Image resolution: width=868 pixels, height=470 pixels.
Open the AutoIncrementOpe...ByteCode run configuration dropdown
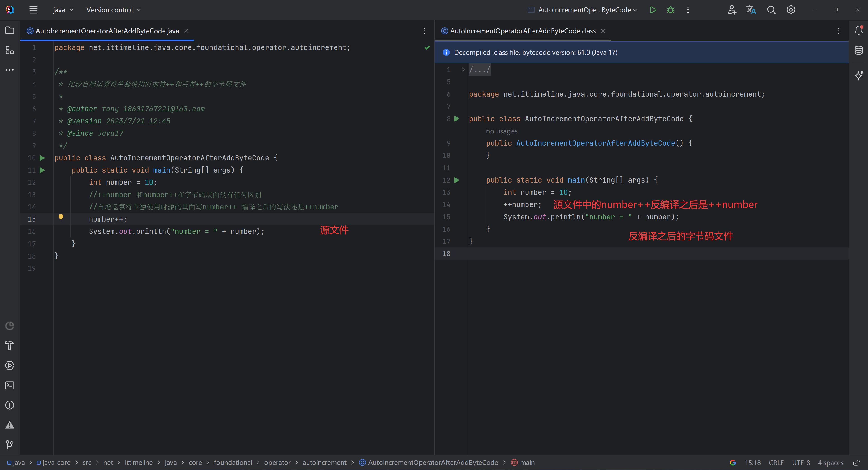[583, 10]
